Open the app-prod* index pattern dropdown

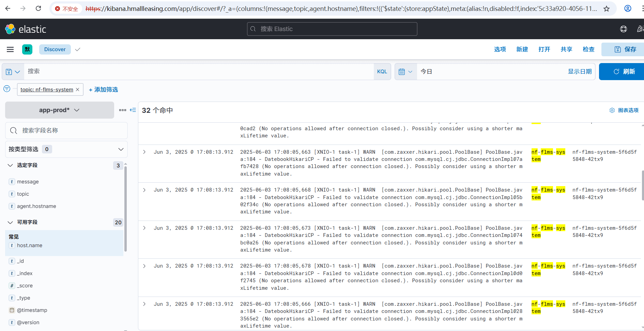tap(59, 110)
